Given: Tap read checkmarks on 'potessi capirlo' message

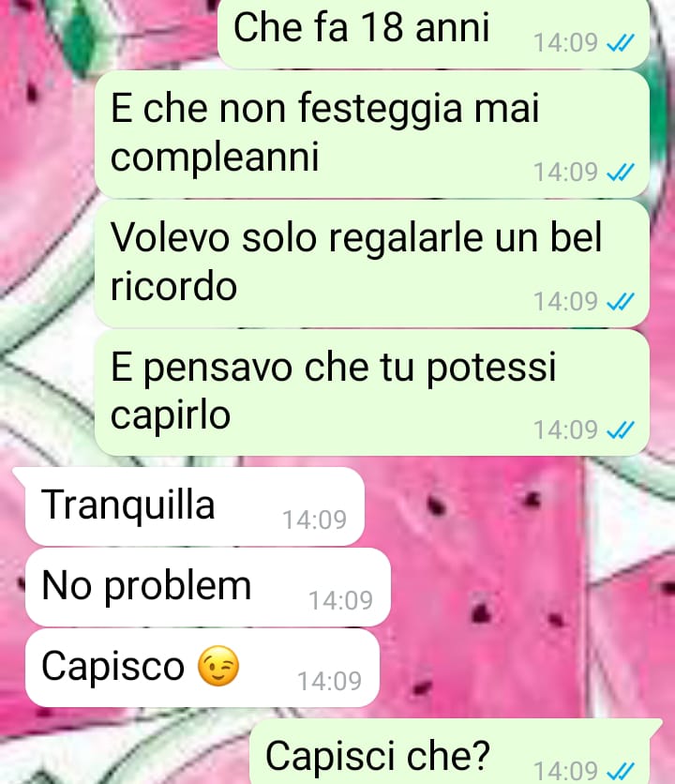Looking at the screenshot, I should click(621, 430).
